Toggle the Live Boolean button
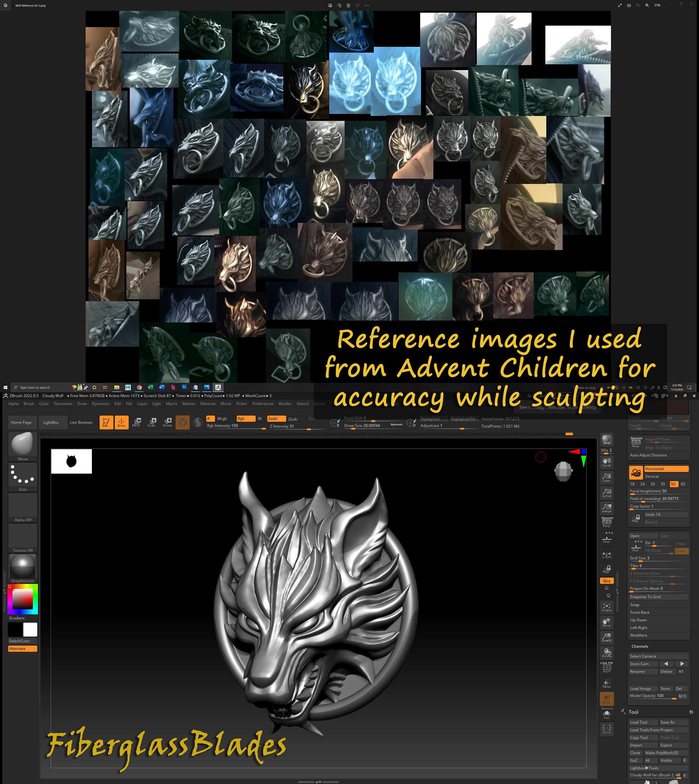Image resolution: width=699 pixels, height=784 pixels. point(81,422)
